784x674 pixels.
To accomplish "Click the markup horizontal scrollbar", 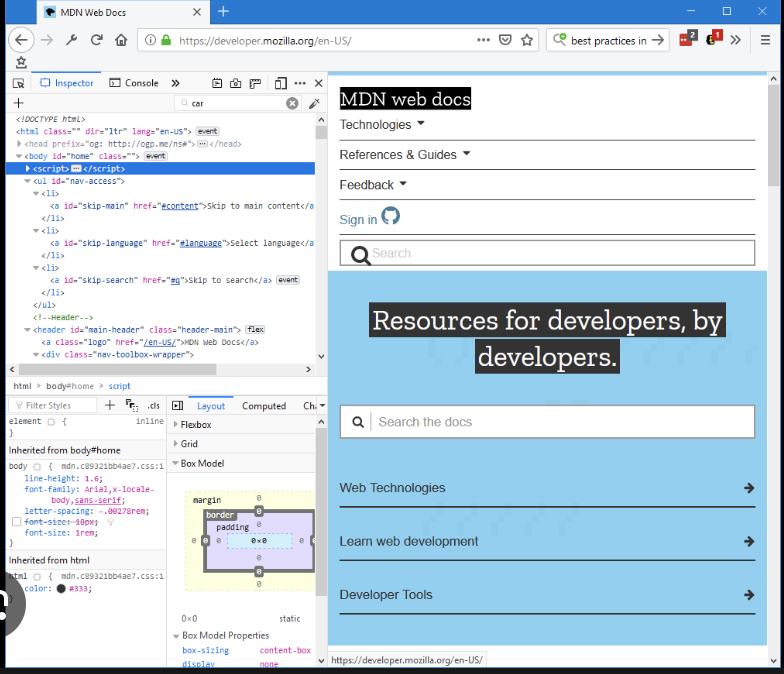I will tap(118, 370).
